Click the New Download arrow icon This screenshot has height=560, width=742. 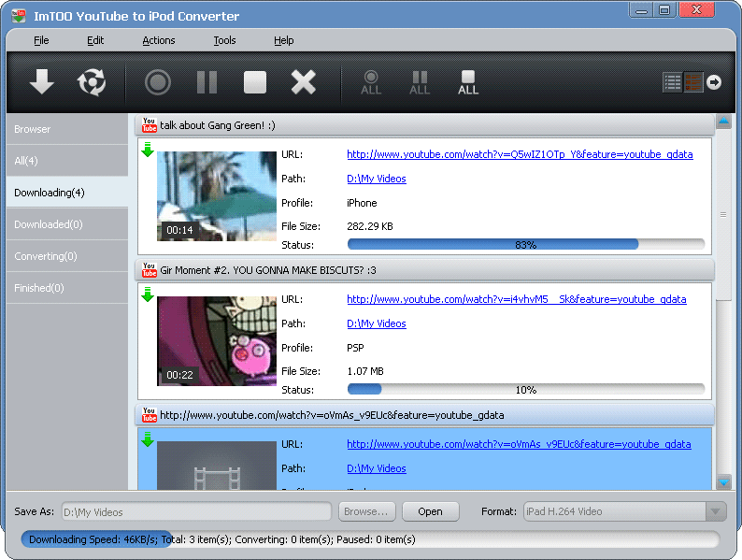click(42, 82)
